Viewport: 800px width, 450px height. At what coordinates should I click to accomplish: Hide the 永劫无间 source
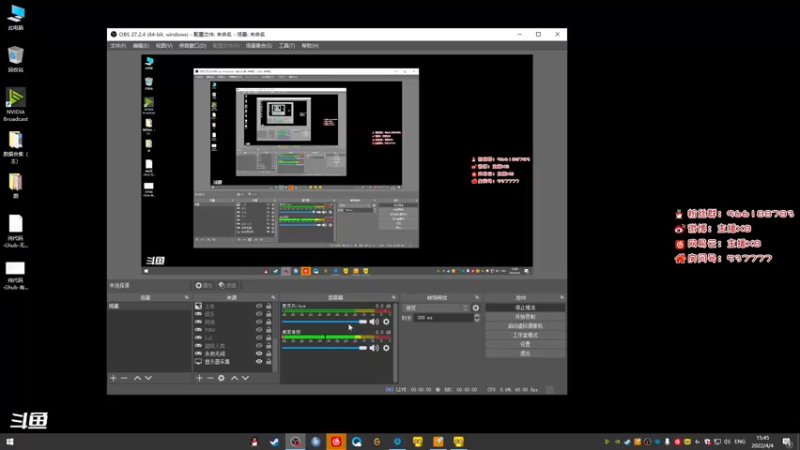coord(259,354)
